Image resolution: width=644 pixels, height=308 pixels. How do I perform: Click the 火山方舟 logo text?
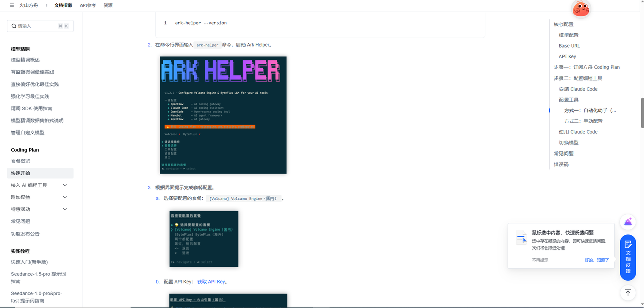28,5
